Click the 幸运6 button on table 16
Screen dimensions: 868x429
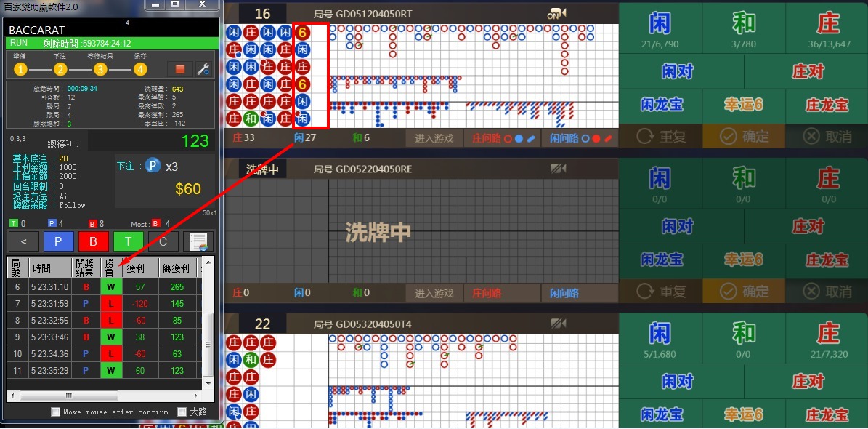(743, 105)
